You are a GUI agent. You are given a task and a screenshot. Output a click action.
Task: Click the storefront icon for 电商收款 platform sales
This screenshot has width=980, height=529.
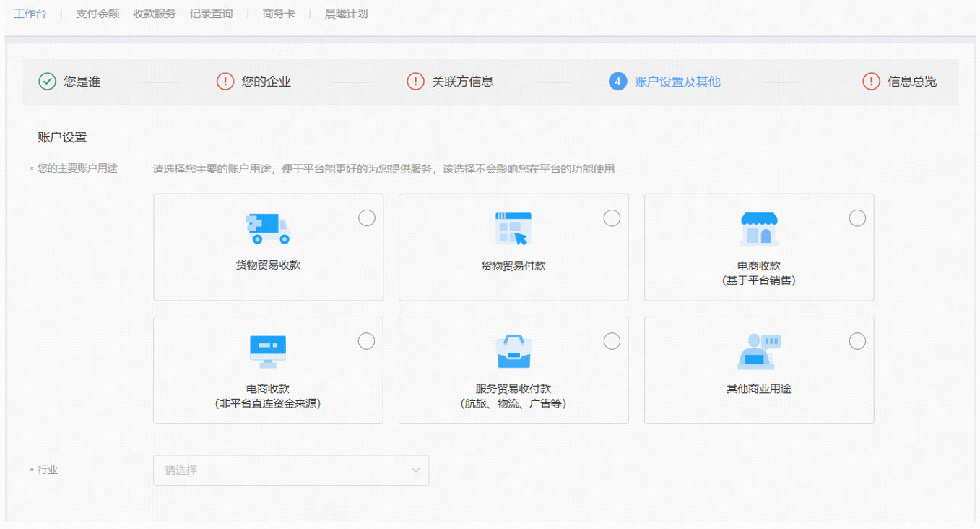[758, 228]
